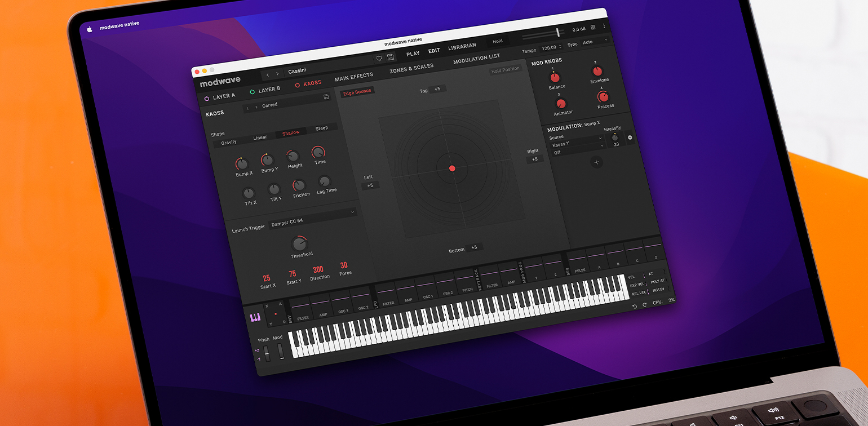
Task: Toggle the Kaoss power button
Action: [297, 85]
